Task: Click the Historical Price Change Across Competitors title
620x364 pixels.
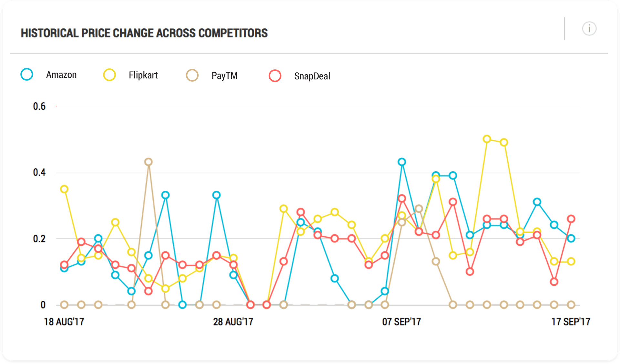Action: point(144,33)
